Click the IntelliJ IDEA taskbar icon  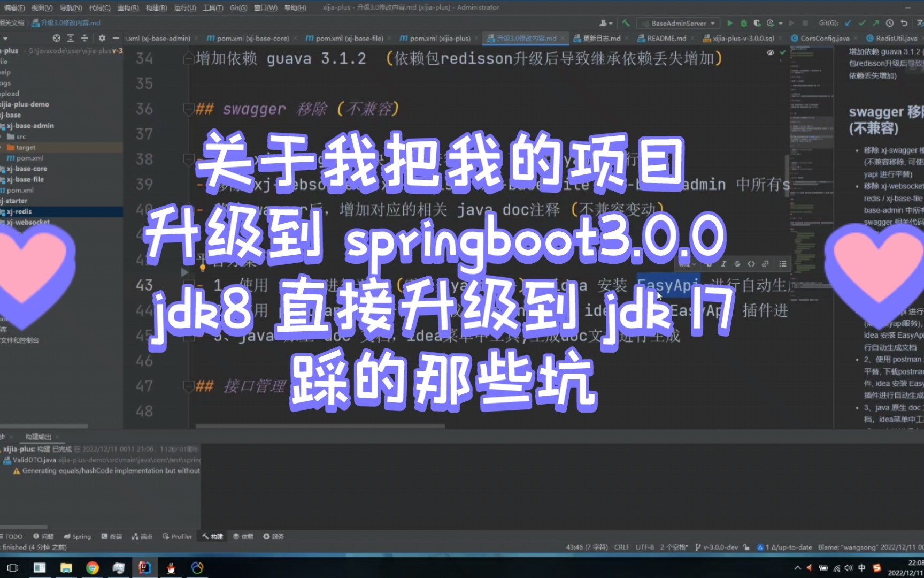click(x=144, y=567)
